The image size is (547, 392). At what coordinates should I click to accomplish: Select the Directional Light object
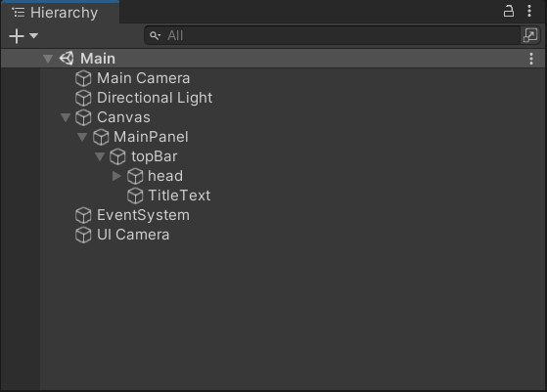pos(155,98)
